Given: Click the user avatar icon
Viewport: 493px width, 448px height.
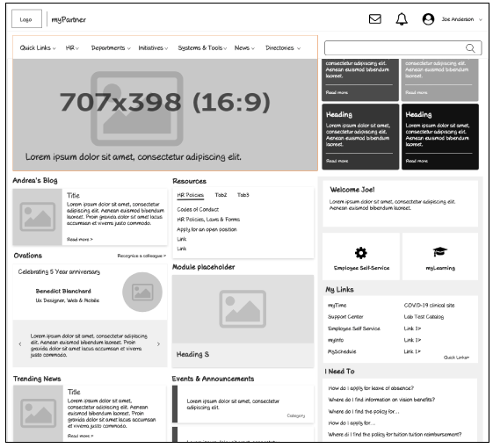Looking at the screenshot, I should click(x=428, y=19).
